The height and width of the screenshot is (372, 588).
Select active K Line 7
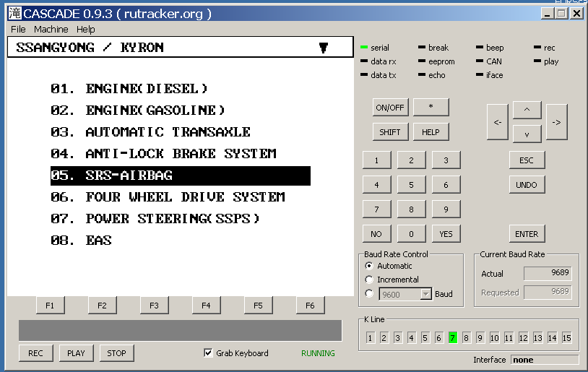click(453, 338)
